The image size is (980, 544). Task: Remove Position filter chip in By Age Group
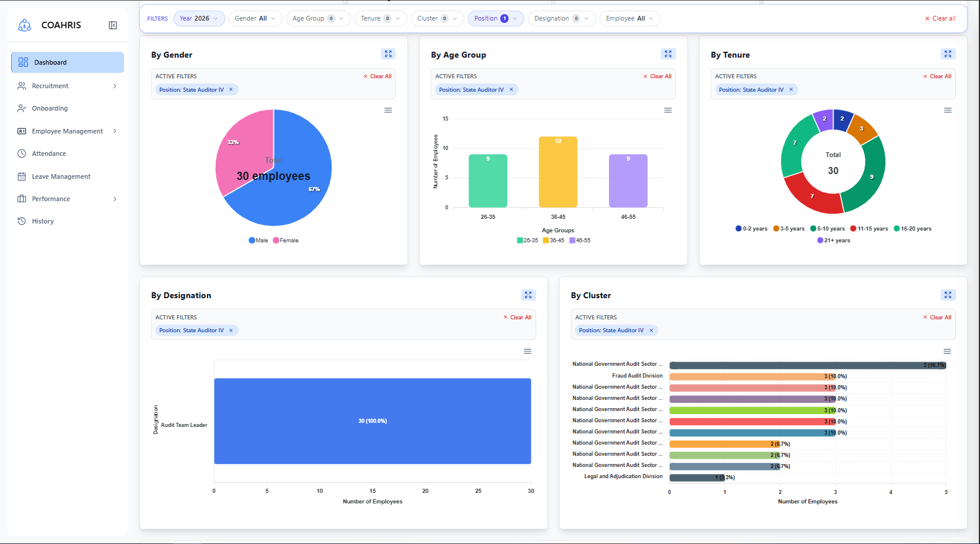(x=511, y=90)
